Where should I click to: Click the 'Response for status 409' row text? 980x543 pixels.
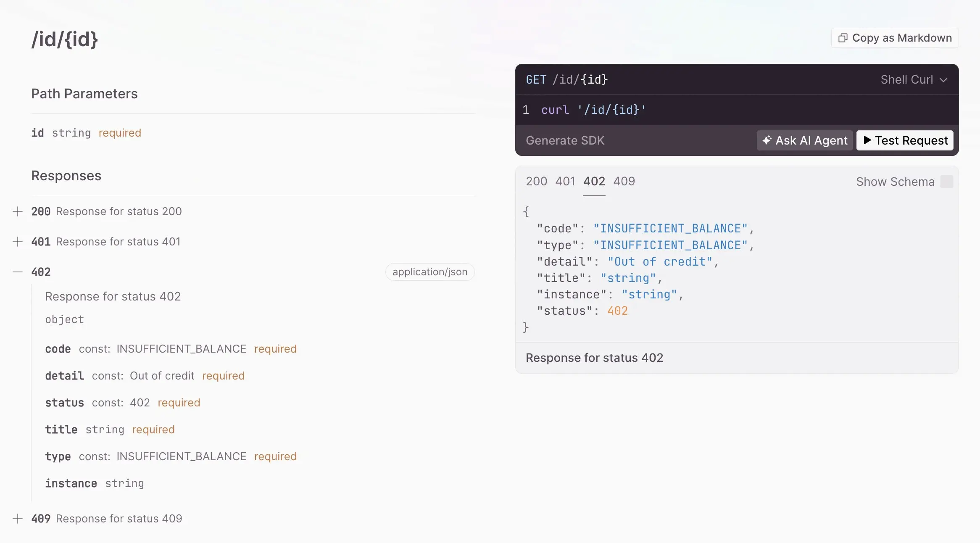tap(119, 519)
